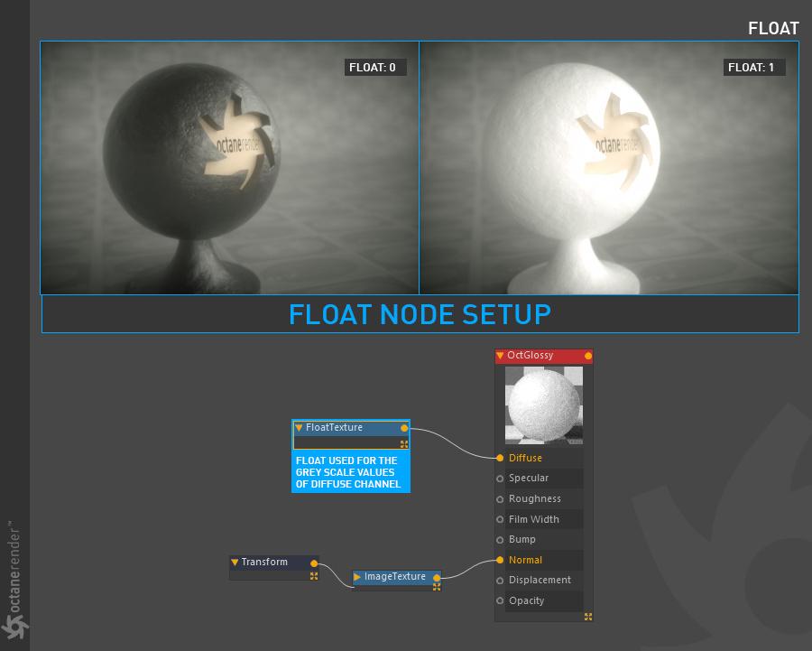The image size is (812, 651).
Task: Click the Bump input port
Action: click(x=500, y=540)
